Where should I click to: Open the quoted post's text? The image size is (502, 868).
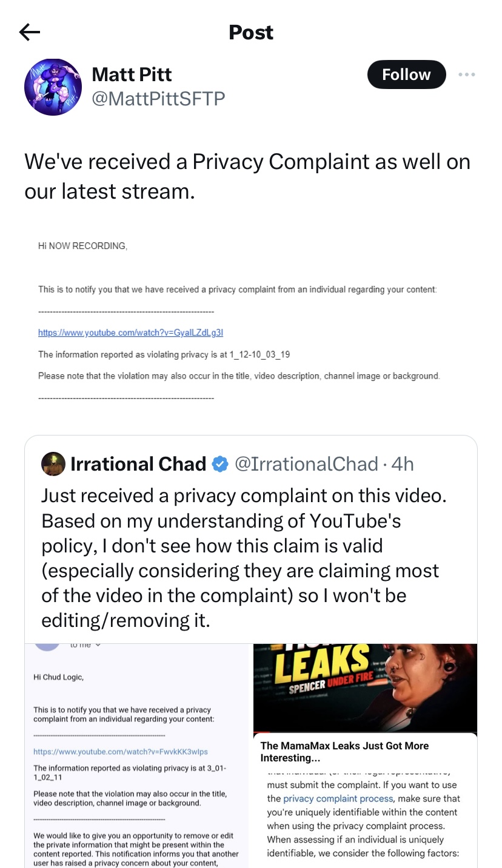(243, 557)
